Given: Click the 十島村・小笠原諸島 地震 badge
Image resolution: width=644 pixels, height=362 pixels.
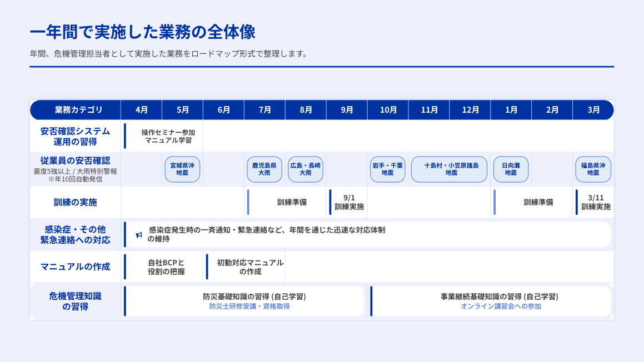Looking at the screenshot, I should click(x=449, y=169).
